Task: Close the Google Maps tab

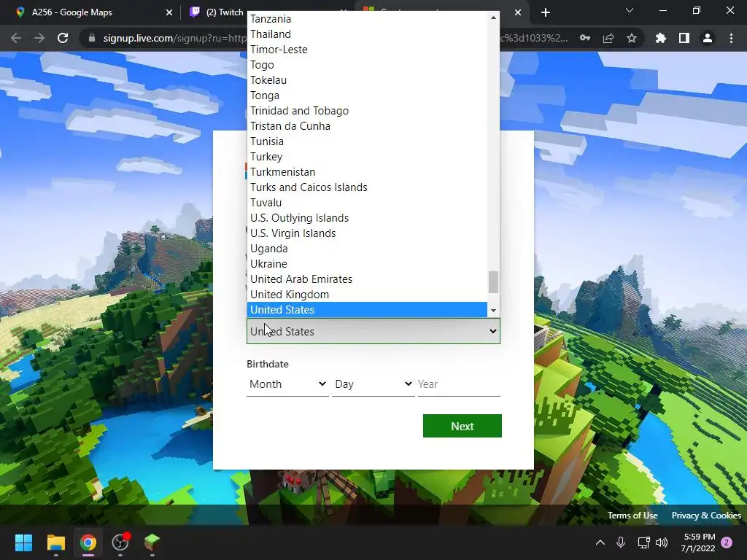Action: [x=169, y=12]
